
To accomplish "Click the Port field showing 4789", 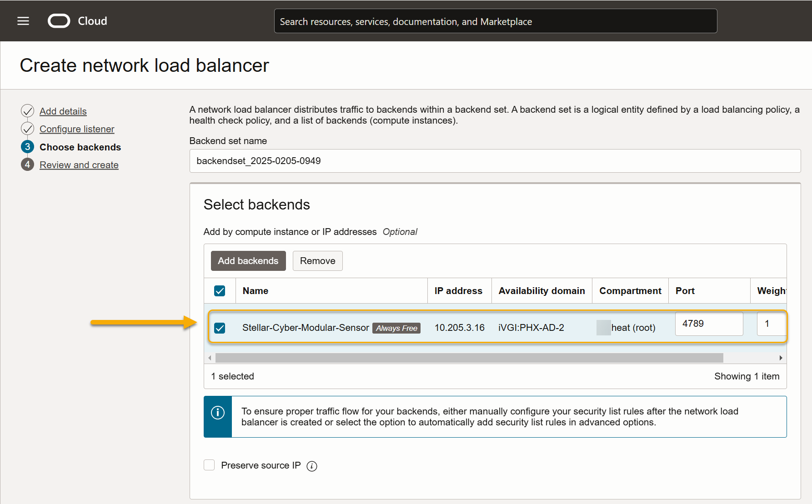I will pyautogui.click(x=708, y=324).
